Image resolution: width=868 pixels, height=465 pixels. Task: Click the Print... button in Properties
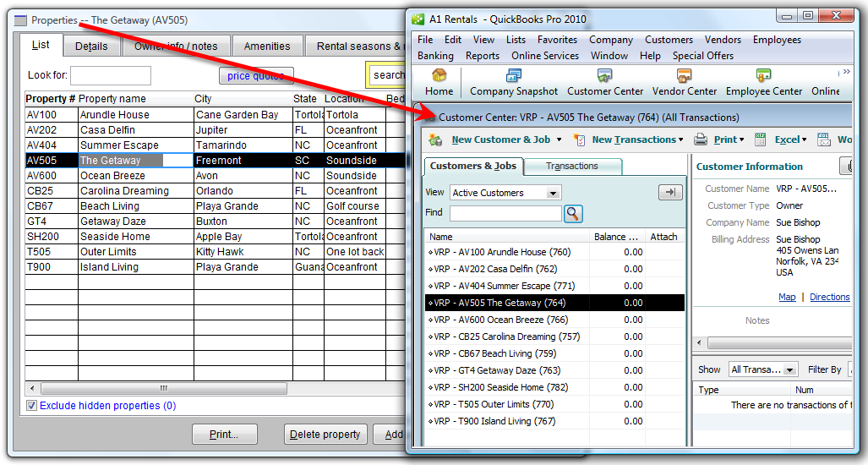tap(224, 435)
